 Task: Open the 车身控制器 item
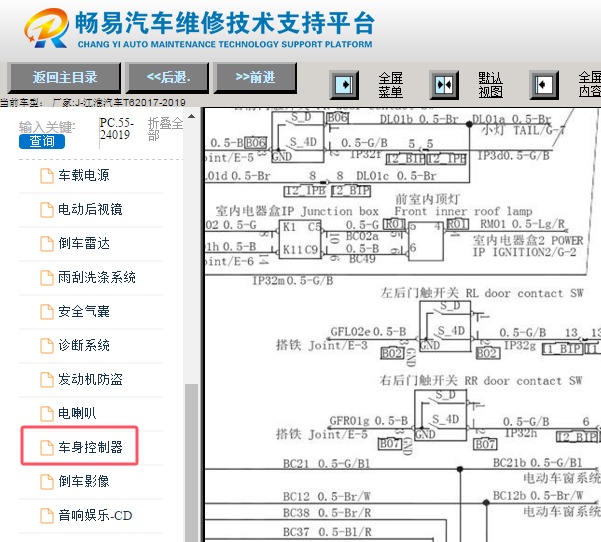(90, 447)
